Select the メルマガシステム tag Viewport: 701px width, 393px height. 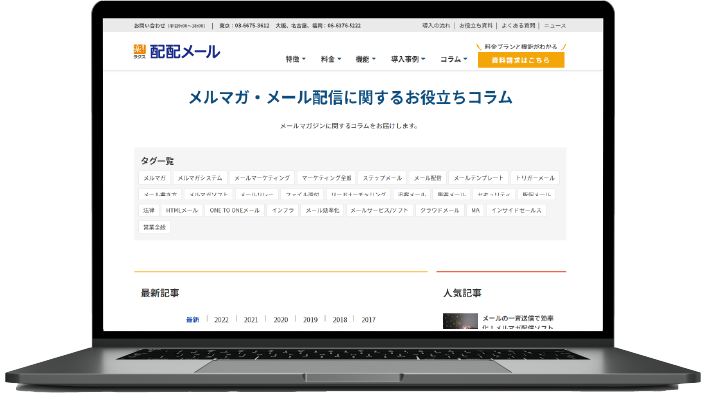click(x=200, y=177)
